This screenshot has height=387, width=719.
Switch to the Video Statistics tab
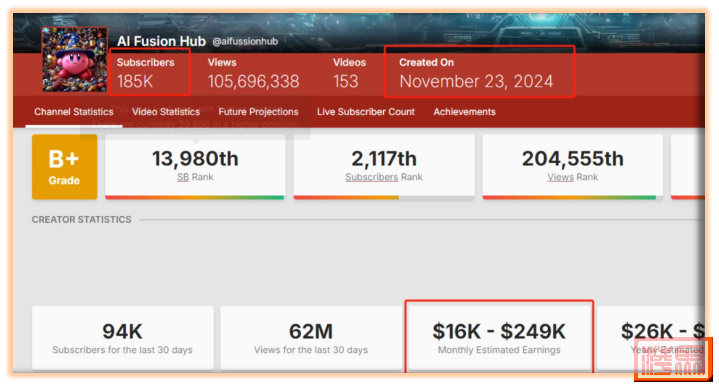click(x=166, y=112)
